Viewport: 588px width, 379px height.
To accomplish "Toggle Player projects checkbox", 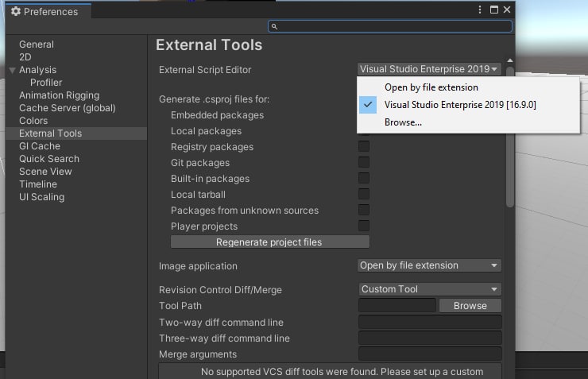I will click(364, 226).
